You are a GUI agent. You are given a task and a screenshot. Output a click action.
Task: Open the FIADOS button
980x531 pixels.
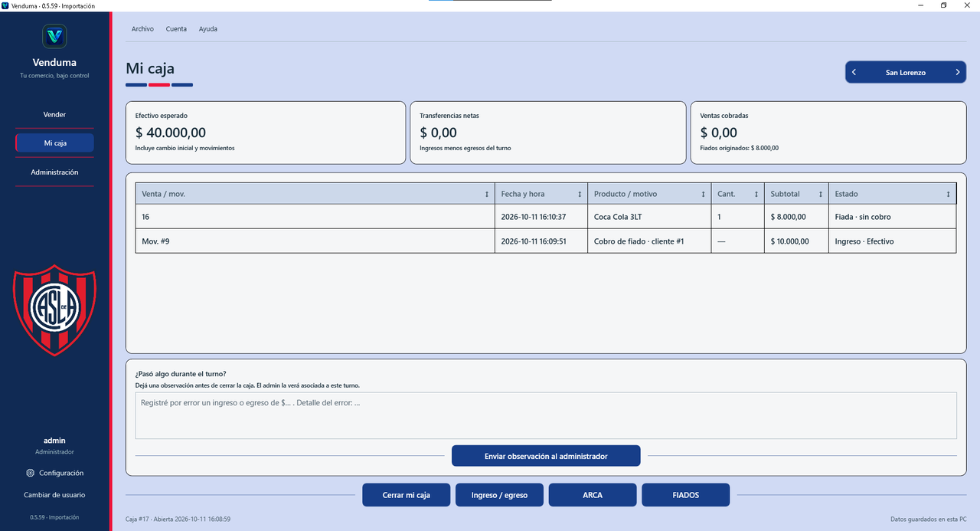(686, 495)
